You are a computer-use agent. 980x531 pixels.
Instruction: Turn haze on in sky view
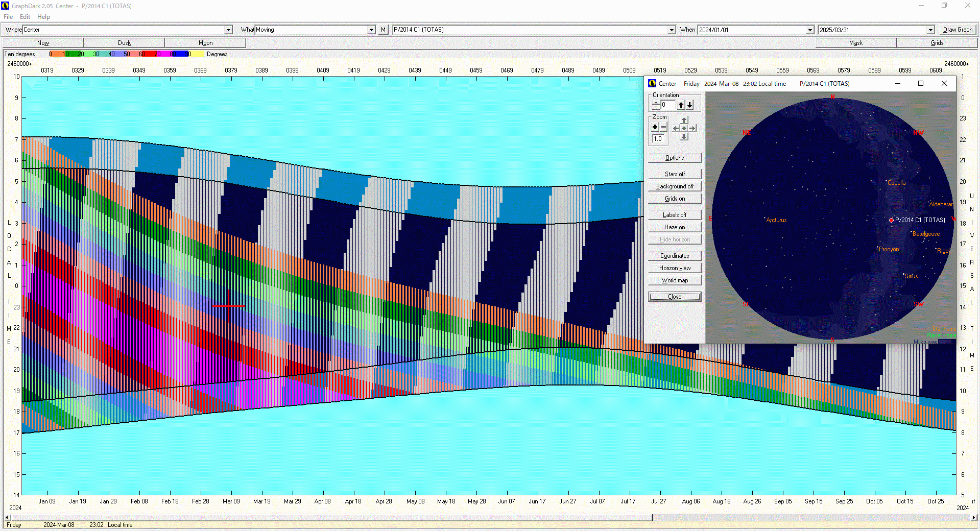click(675, 227)
